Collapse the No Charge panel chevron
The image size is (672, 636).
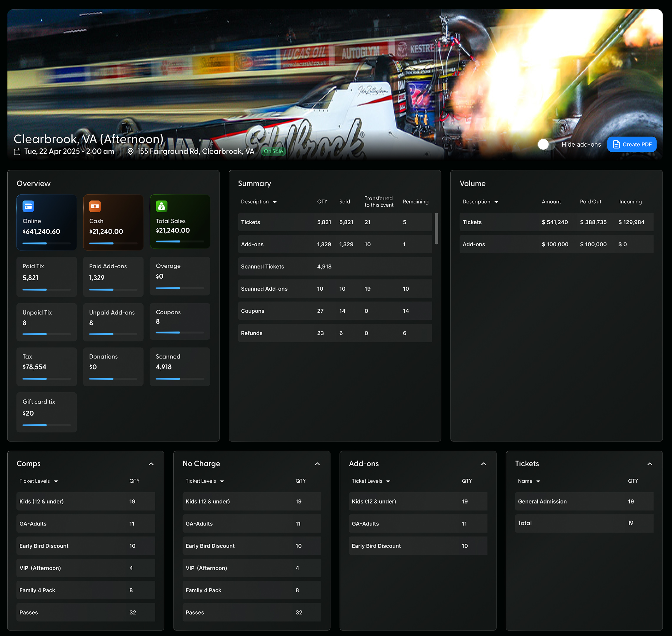click(x=318, y=464)
